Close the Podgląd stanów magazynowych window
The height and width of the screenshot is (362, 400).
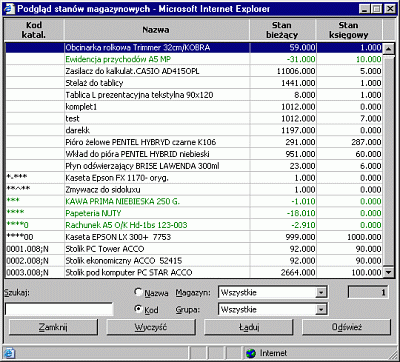[x=389, y=9]
